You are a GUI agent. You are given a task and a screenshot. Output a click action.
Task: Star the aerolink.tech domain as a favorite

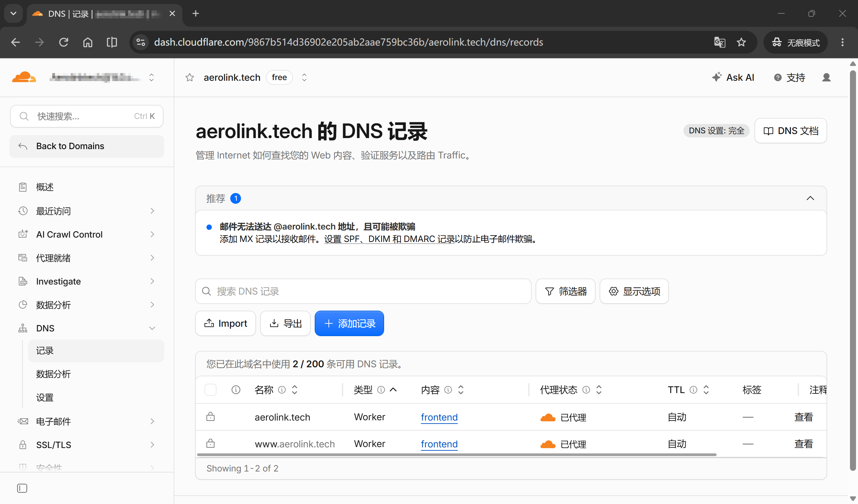(x=190, y=78)
